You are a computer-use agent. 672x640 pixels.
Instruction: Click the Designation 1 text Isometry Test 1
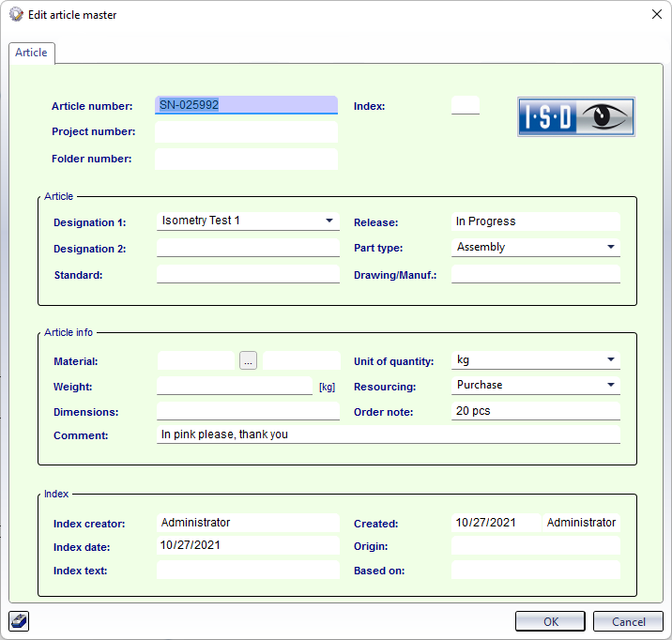pos(201,221)
